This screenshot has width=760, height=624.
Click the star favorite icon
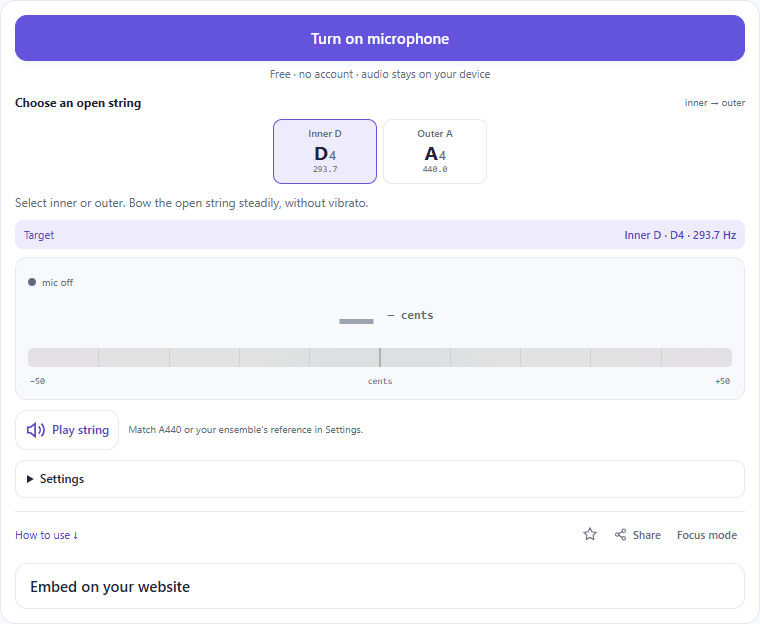pyautogui.click(x=590, y=534)
